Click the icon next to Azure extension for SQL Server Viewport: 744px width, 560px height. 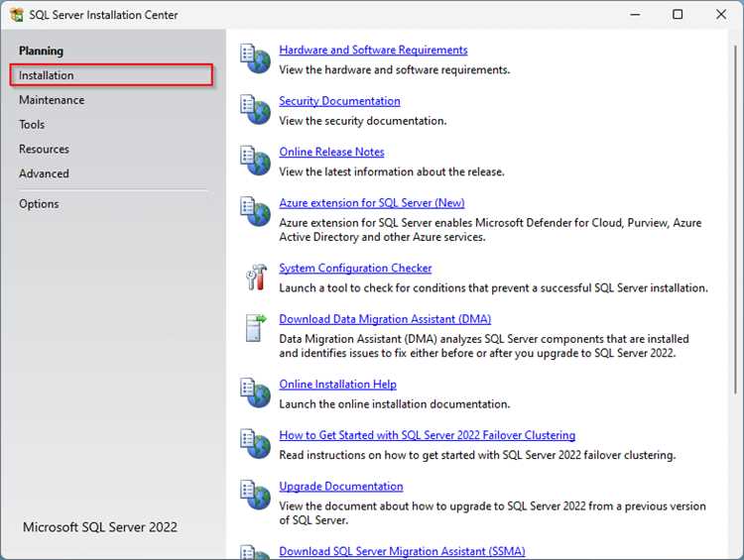pyautogui.click(x=255, y=212)
